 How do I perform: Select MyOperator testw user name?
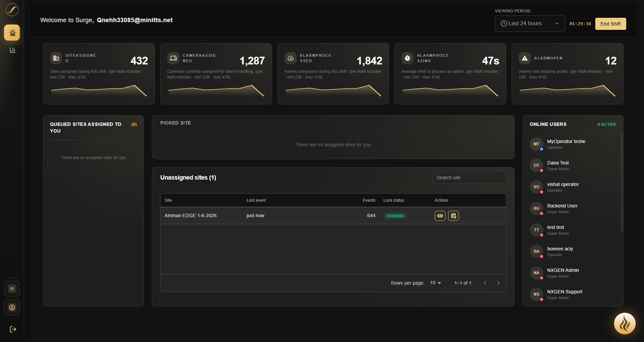coord(566,141)
